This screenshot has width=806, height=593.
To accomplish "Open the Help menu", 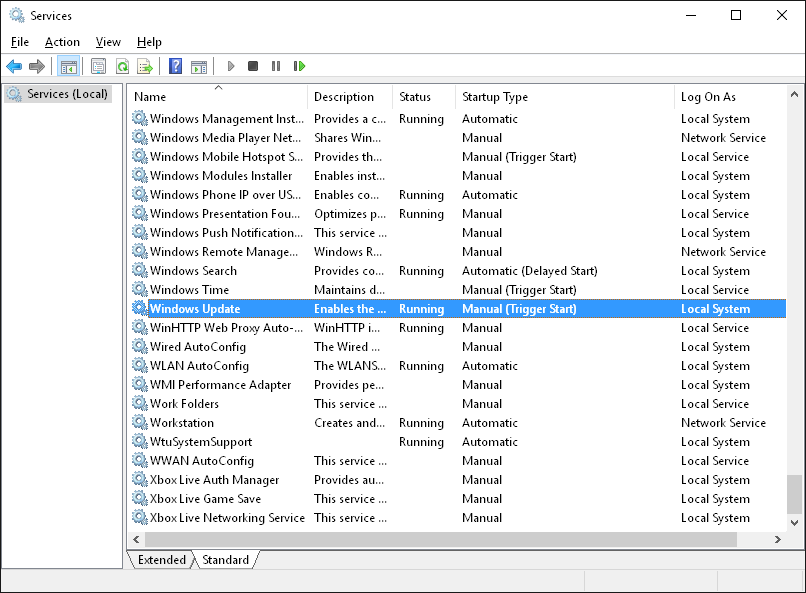I will pos(149,42).
